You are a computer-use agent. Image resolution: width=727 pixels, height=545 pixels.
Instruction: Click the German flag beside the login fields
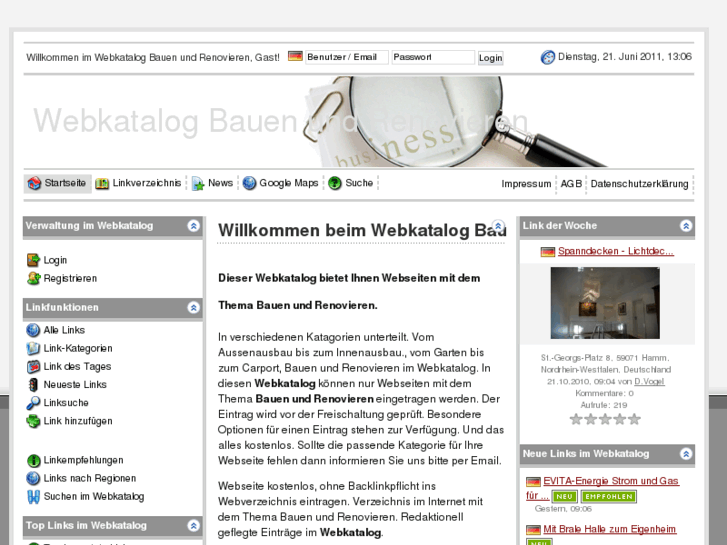click(x=295, y=57)
